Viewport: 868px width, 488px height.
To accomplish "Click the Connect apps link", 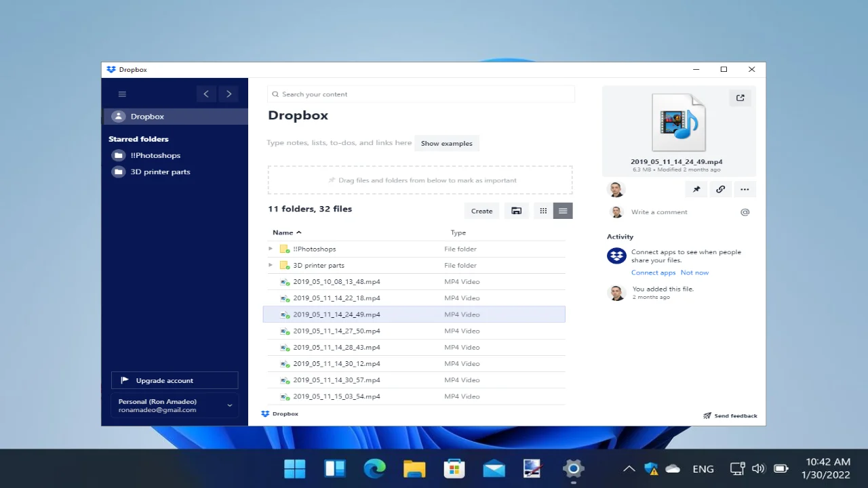I will click(x=653, y=272).
